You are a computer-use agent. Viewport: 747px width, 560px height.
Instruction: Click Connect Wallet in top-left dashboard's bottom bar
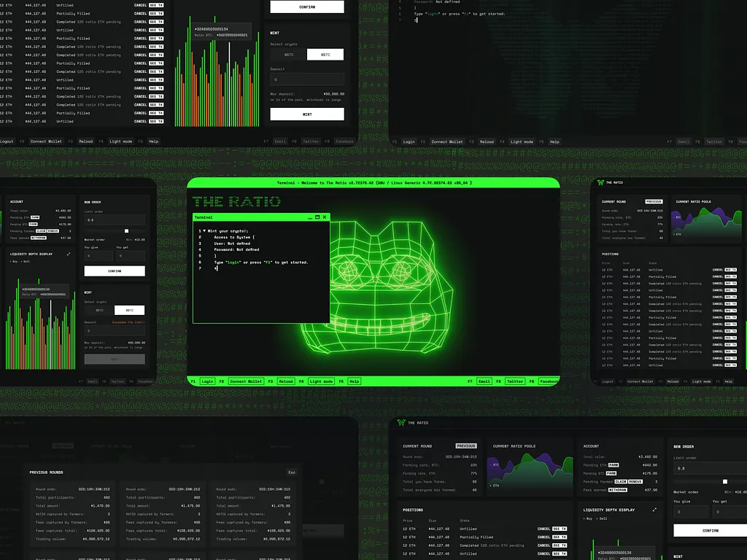point(46,141)
